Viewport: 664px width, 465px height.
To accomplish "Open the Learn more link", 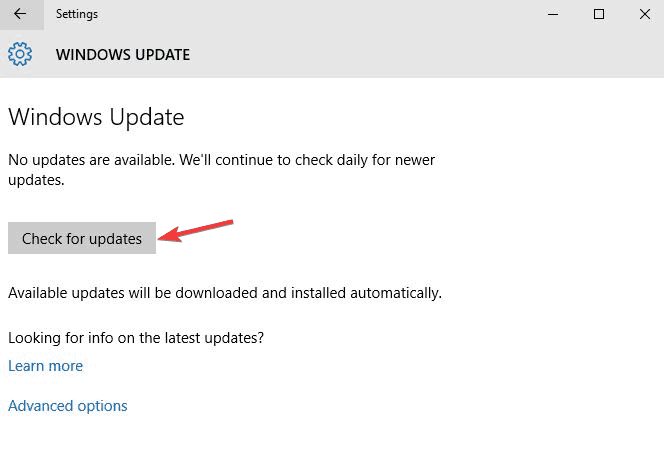I will 45,366.
